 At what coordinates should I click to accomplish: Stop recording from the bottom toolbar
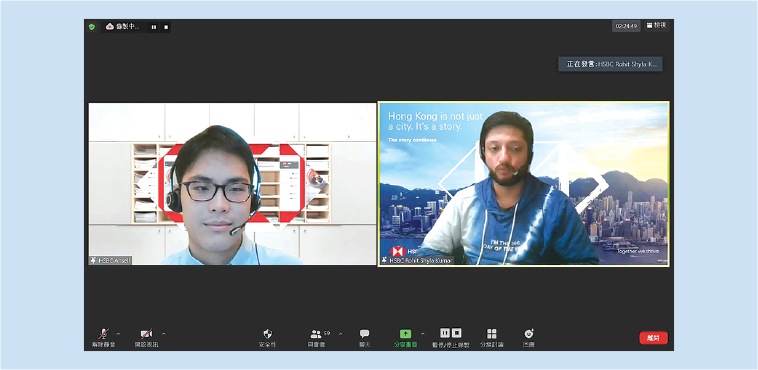(x=456, y=333)
